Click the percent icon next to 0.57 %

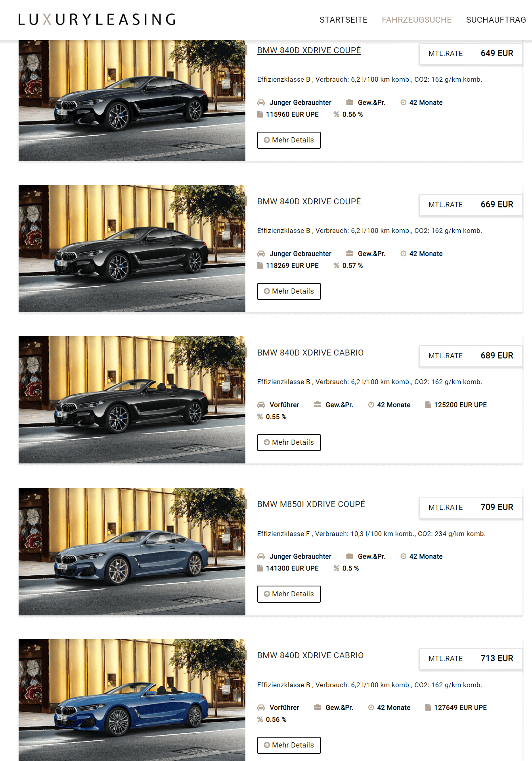[336, 265]
